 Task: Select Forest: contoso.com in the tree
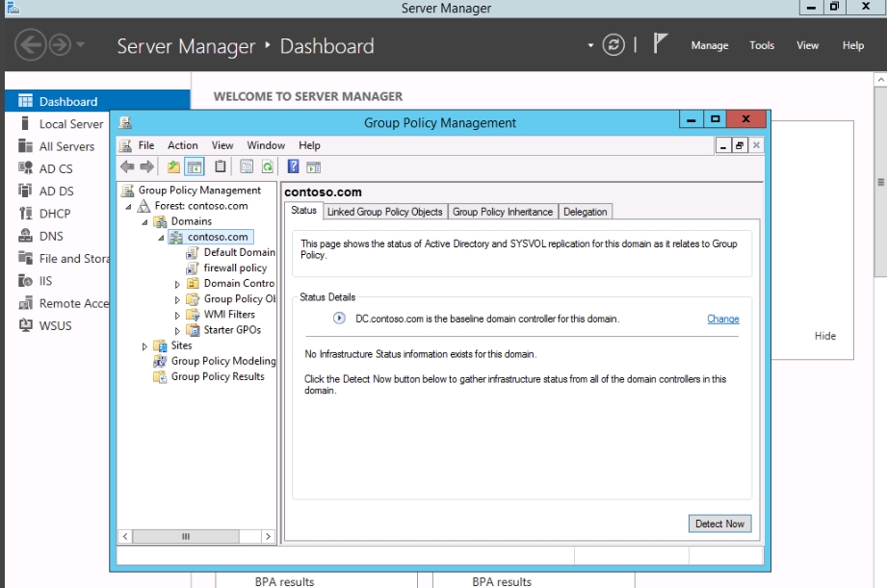201,206
